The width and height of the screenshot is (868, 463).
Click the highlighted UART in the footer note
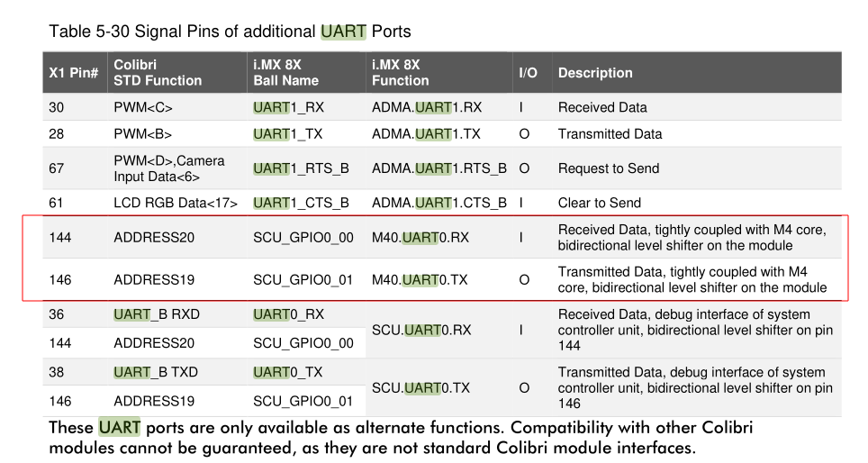click(x=120, y=427)
